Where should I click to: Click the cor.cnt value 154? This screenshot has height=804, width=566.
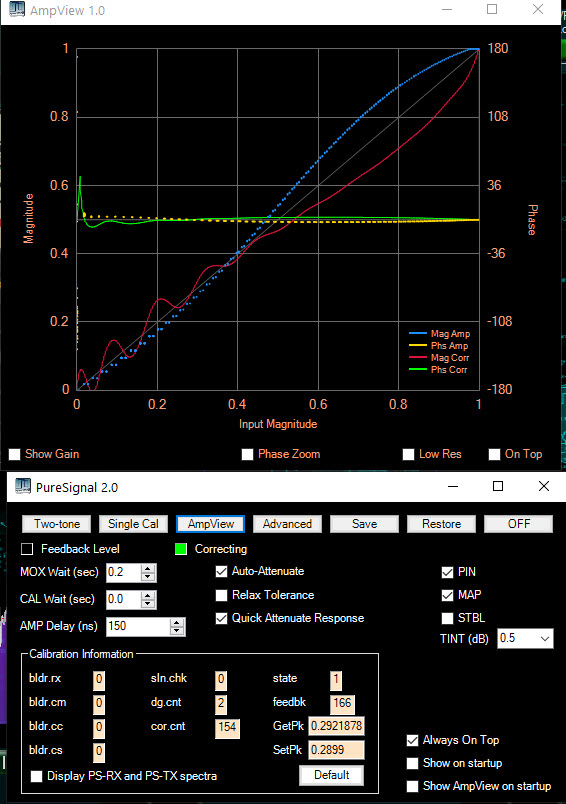(227, 727)
